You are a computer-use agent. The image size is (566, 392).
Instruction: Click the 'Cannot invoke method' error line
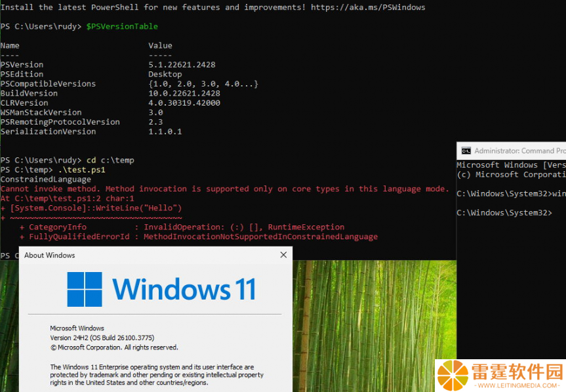224,189
